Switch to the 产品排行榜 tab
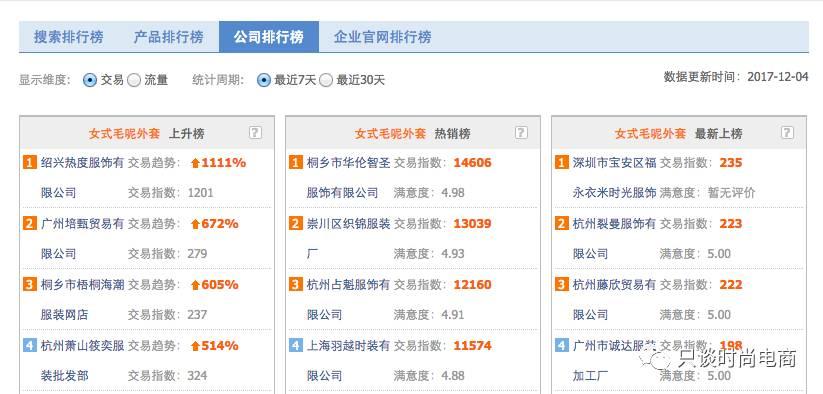Viewport: 823px width, 394px height. [168, 37]
